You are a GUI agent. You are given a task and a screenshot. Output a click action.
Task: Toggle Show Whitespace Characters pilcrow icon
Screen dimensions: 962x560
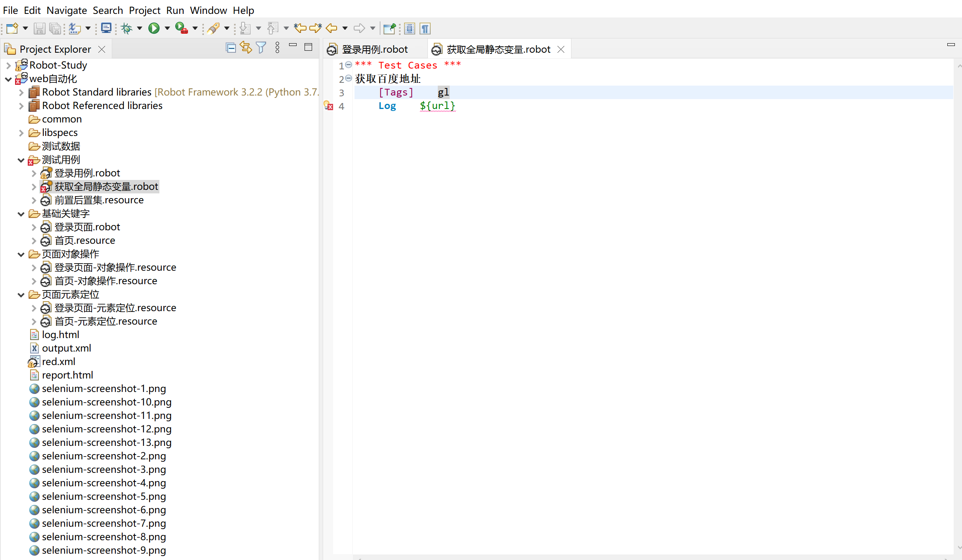click(425, 29)
